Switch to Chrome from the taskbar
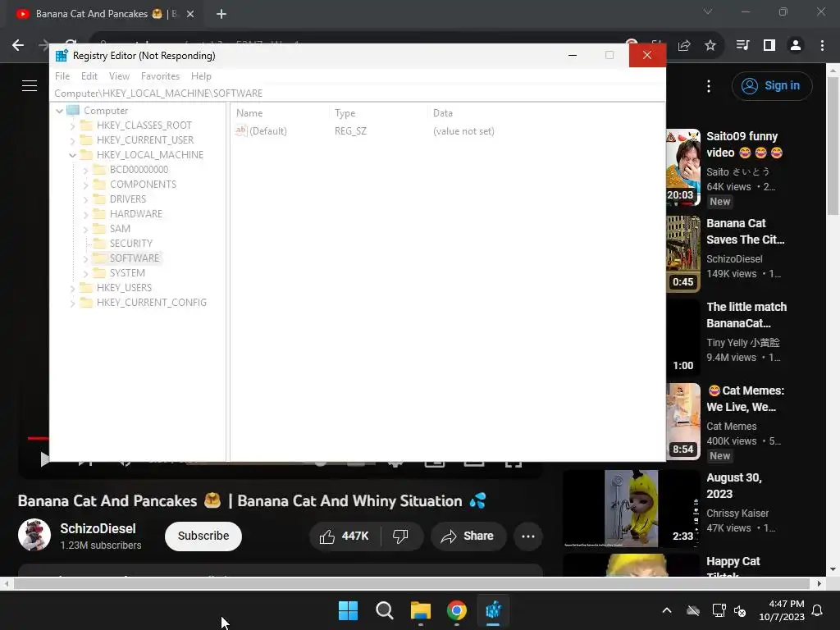Viewport: 840px width, 630px height. (457, 610)
